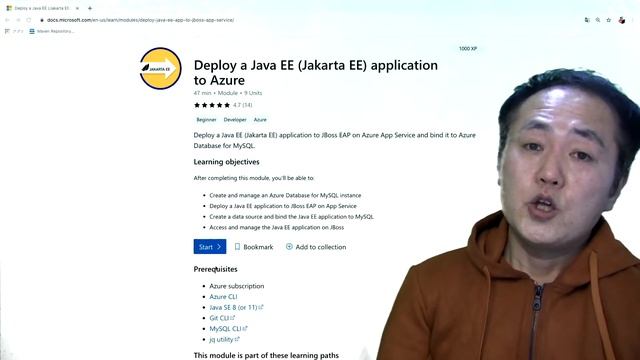Click the browser forward arrow
The width and height of the screenshot is (640, 360).
click(18, 20)
